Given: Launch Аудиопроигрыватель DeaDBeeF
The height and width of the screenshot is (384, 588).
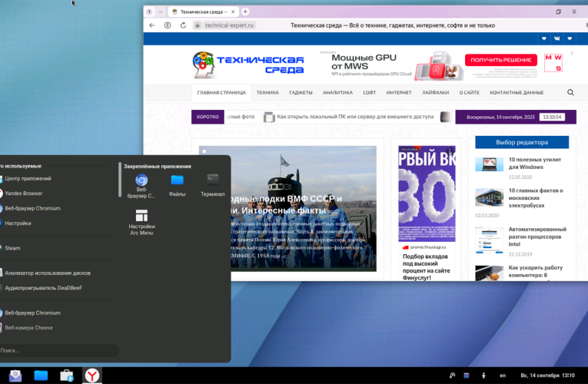Looking at the screenshot, I should [43, 288].
